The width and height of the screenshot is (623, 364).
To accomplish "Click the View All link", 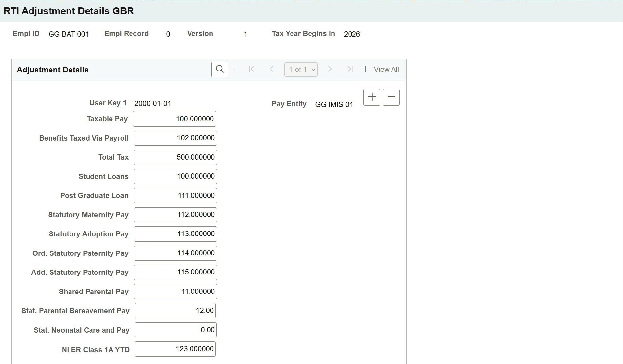I will [386, 70].
